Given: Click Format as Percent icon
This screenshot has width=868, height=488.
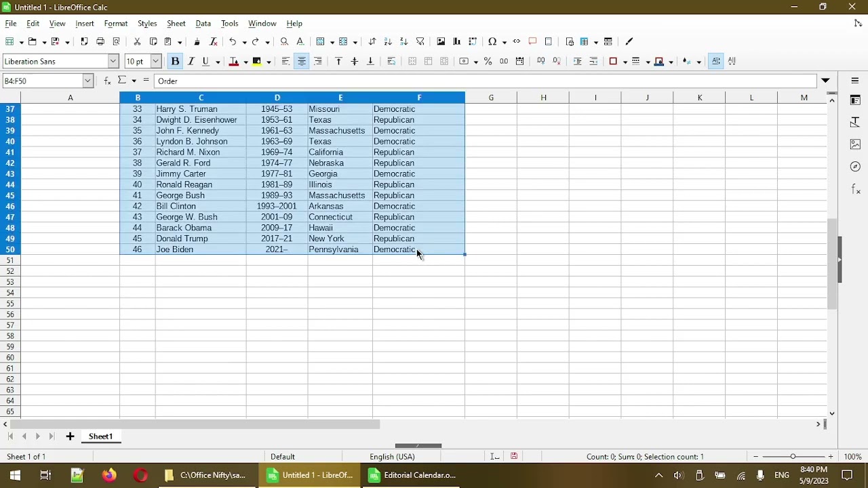Looking at the screenshot, I should click(x=488, y=61).
